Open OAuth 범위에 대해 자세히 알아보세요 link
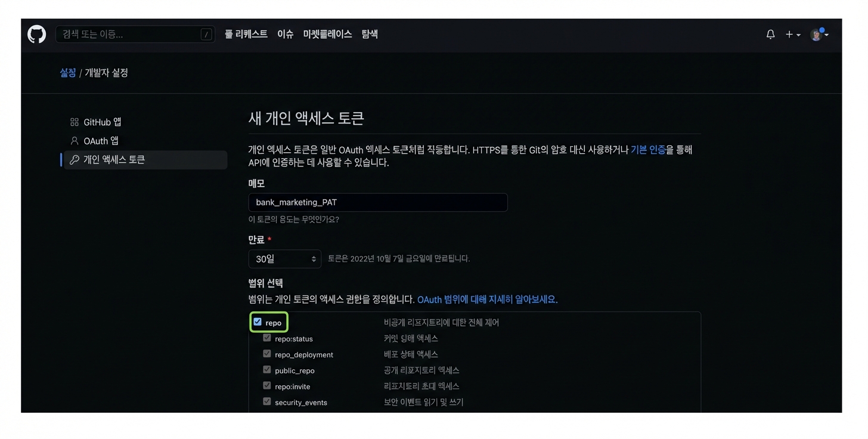 tap(486, 299)
